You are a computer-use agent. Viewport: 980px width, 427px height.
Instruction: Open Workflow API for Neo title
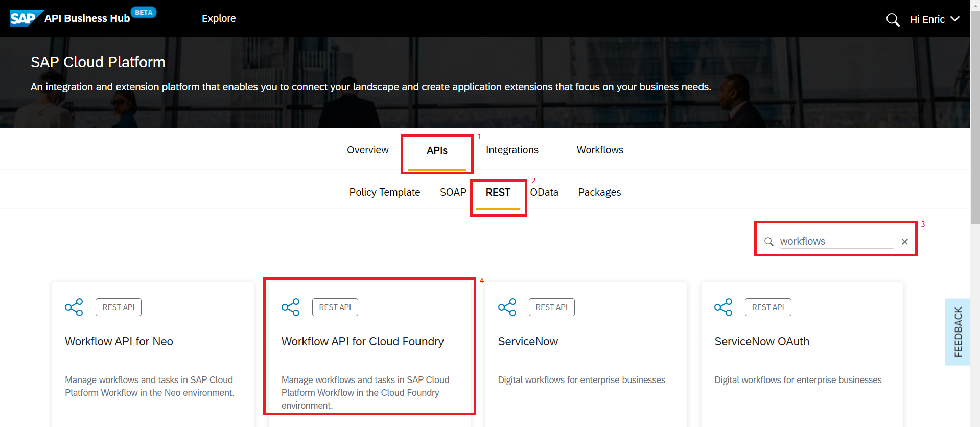pos(119,341)
